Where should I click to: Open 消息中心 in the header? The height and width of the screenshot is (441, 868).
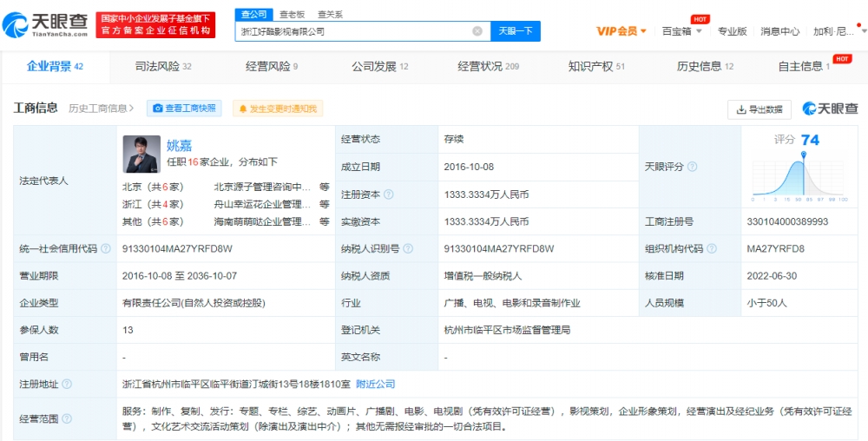pyautogui.click(x=779, y=31)
